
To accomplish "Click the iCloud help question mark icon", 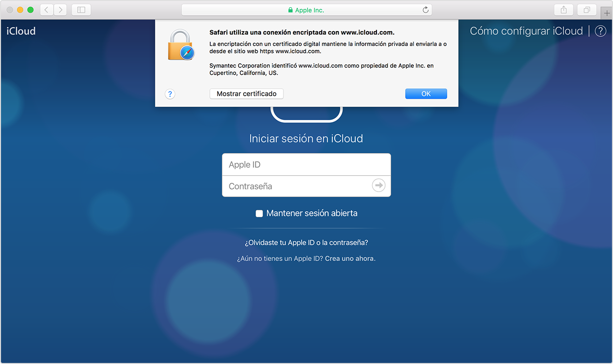I will [x=600, y=31].
